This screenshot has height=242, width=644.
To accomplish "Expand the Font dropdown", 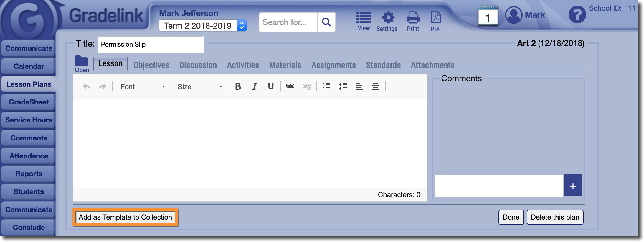I will click(x=142, y=86).
